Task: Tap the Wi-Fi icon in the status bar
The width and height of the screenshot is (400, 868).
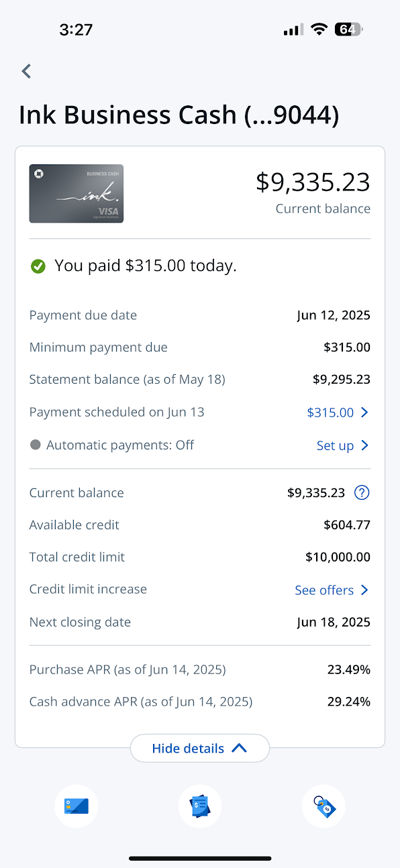Action: tap(319, 29)
